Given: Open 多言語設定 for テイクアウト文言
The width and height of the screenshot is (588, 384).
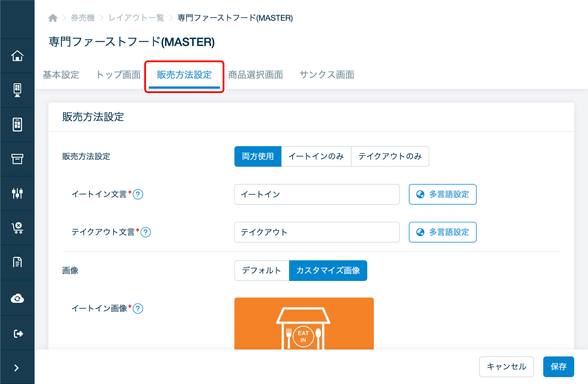Looking at the screenshot, I should click(443, 232).
